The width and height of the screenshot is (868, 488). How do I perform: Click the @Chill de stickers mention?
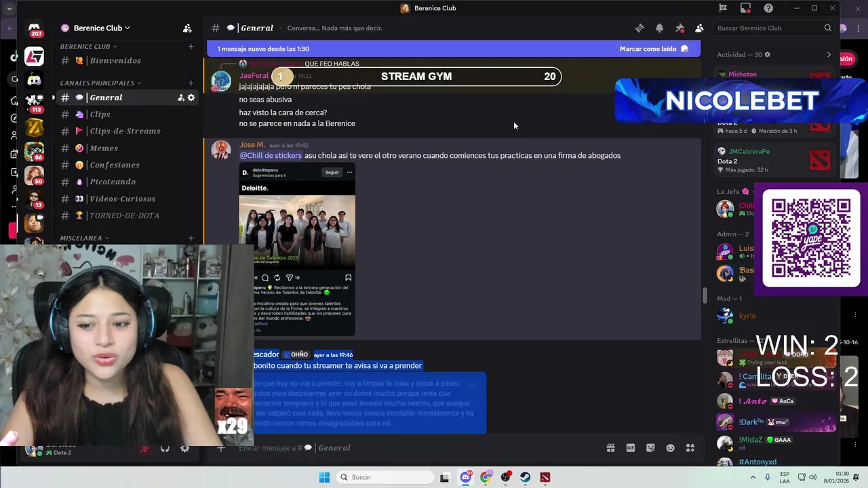[x=271, y=155]
